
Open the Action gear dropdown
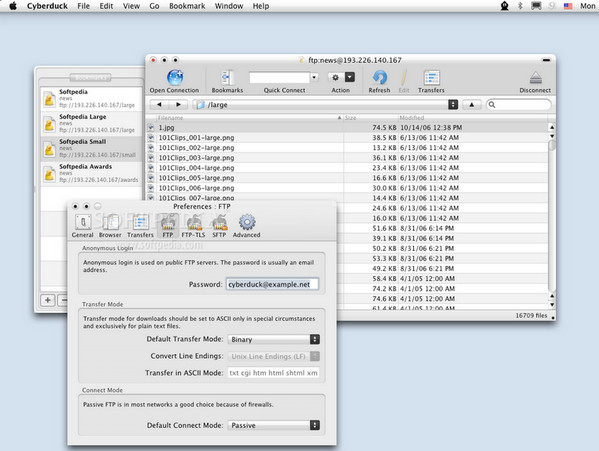(341, 78)
